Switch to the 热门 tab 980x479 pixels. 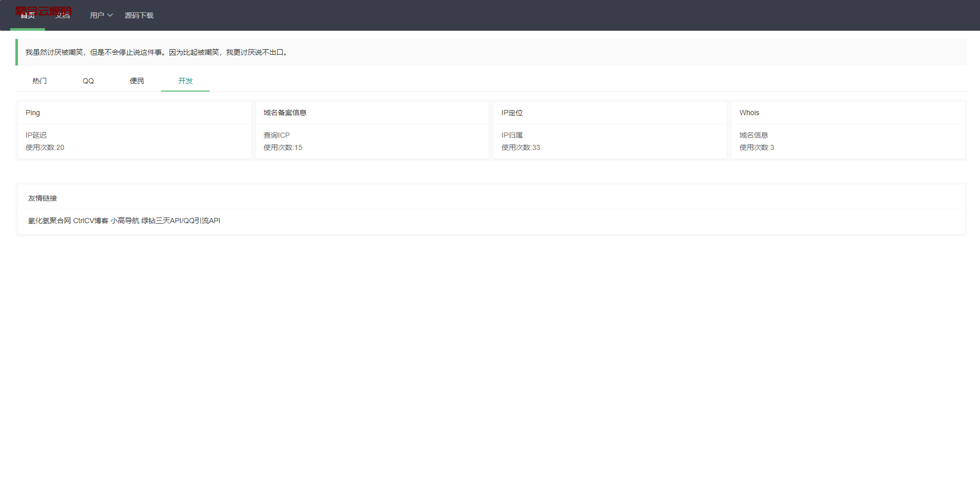point(39,81)
